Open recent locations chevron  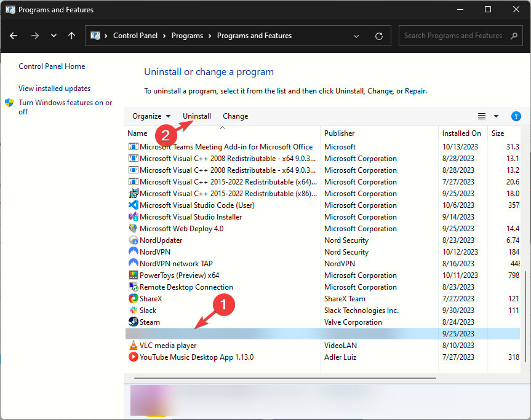[54, 36]
